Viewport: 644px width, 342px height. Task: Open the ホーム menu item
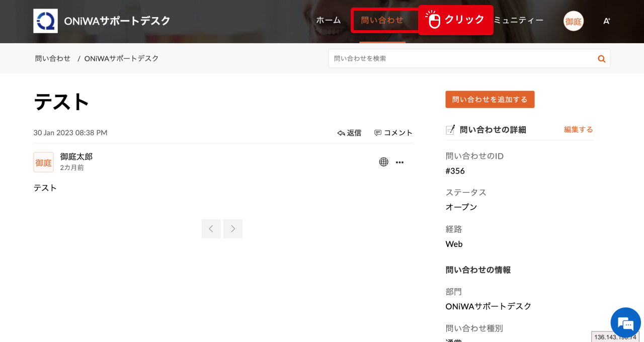click(328, 20)
